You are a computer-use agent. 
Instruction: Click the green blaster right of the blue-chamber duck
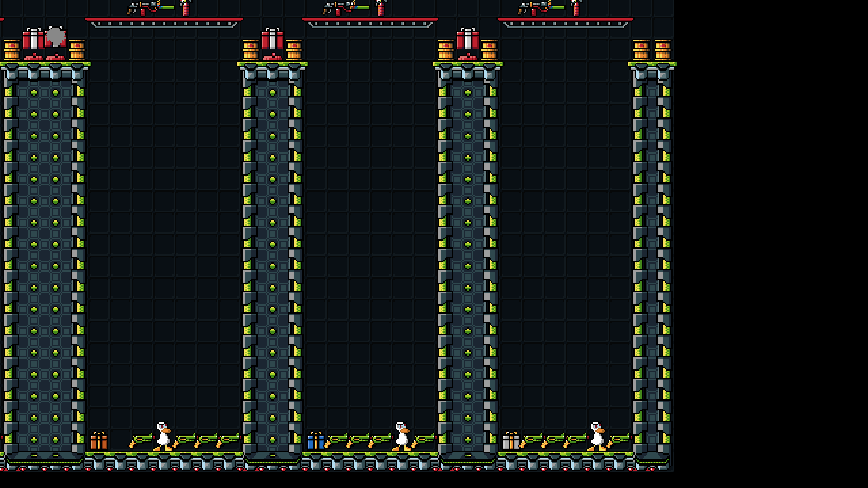point(423,441)
